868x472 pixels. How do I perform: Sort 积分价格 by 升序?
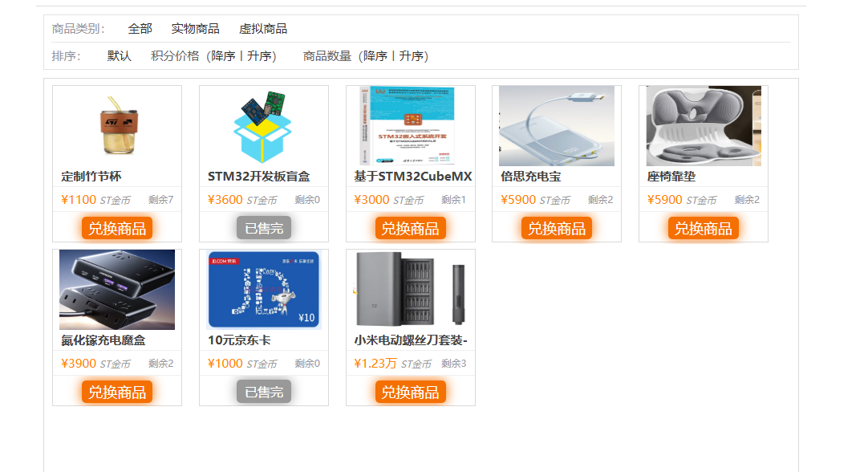click(258, 56)
